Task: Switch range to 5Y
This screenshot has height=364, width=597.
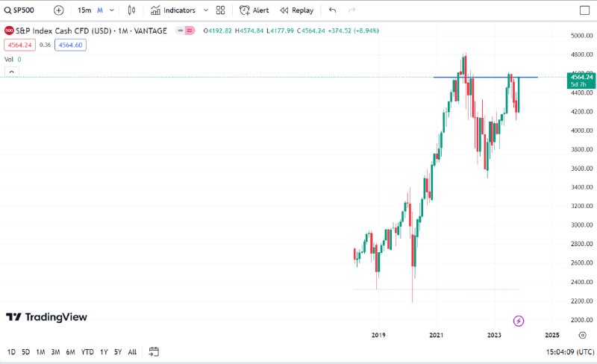Action: point(118,351)
